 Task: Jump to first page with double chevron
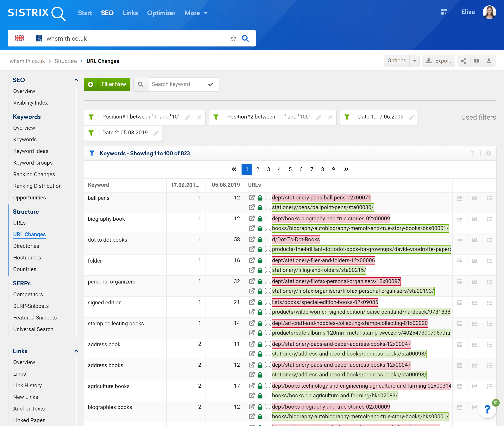[234, 169]
